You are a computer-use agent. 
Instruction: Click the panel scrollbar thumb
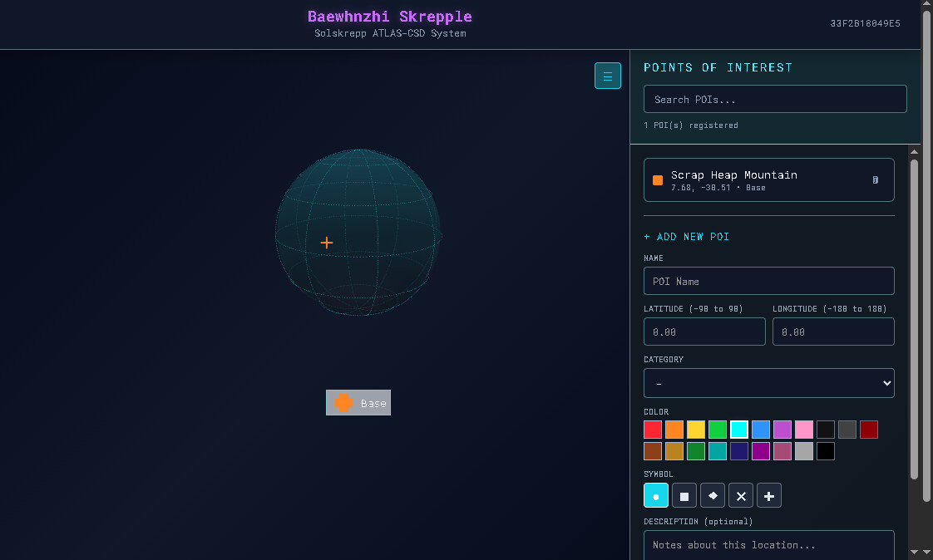tap(915, 318)
